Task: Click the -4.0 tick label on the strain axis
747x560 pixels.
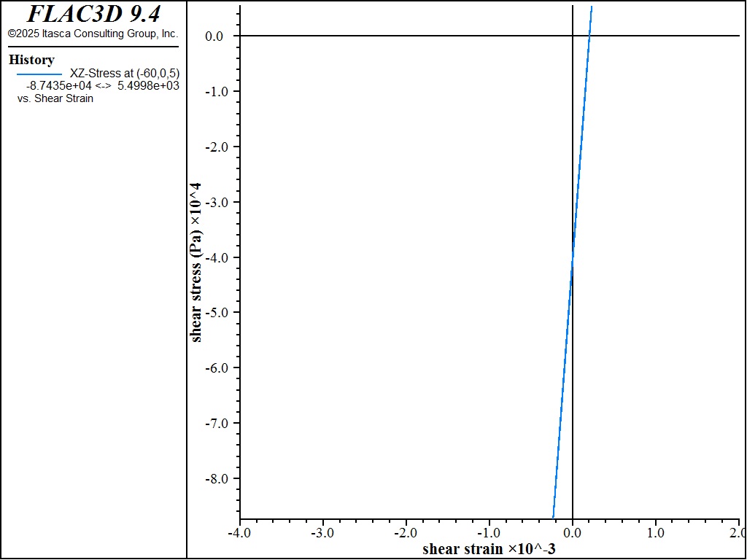Action: click(239, 532)
